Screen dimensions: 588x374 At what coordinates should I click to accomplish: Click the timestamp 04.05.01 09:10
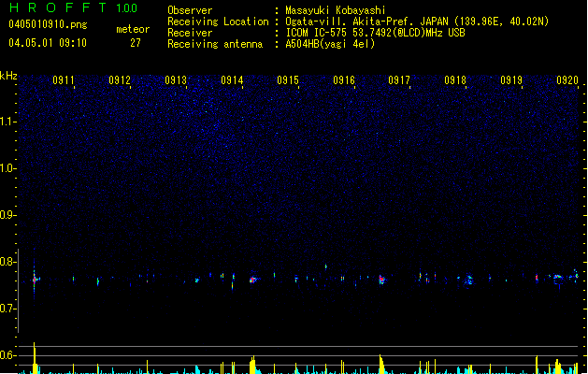coord(48,43)
